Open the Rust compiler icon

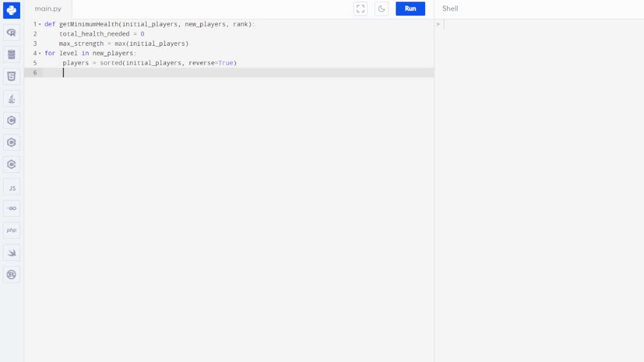(x=11, y=275)
